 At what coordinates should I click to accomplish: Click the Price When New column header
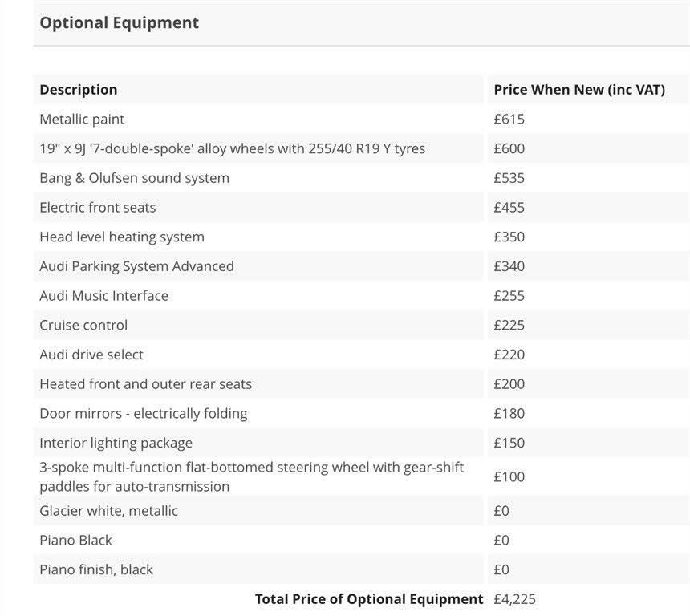point(579,90)
